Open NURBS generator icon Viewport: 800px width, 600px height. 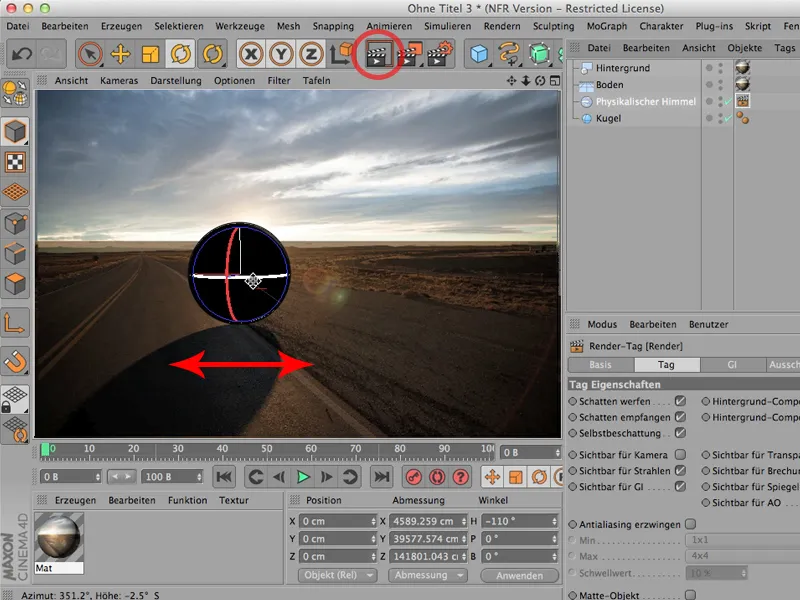(x=539, y=54)
